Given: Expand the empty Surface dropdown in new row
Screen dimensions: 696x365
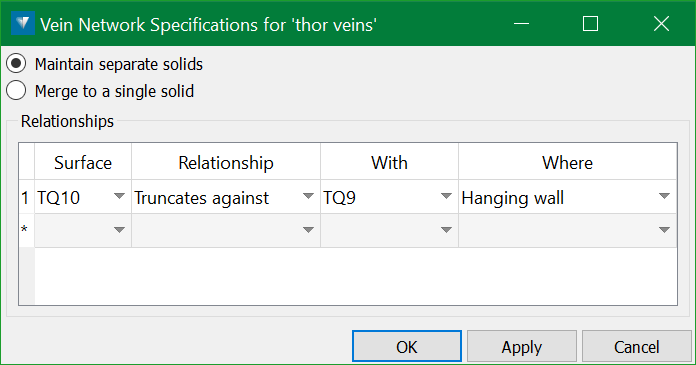Looking at the screenshot, I should click(119, 230).
